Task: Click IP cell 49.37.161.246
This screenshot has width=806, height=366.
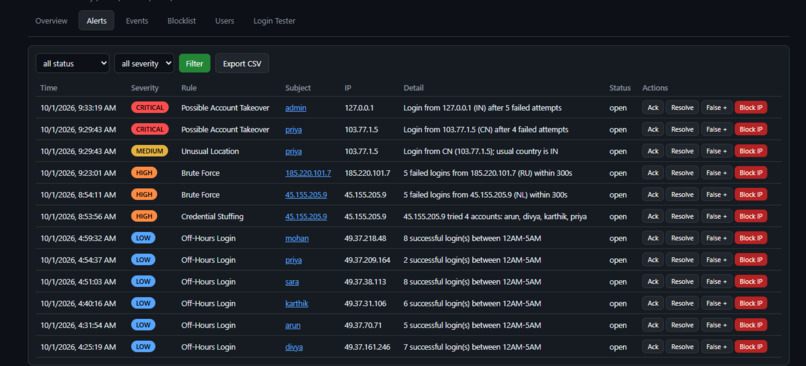Action: pos(368,347)
